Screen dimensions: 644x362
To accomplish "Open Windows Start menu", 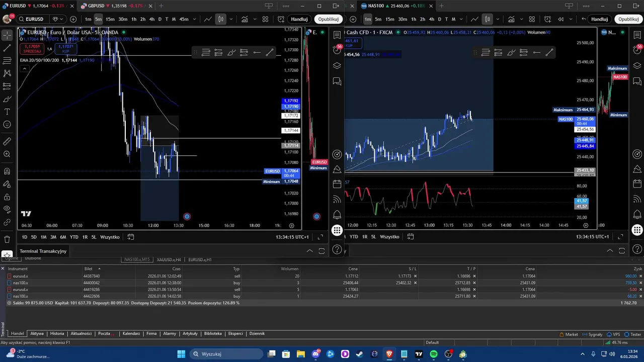I will point(181,354).
